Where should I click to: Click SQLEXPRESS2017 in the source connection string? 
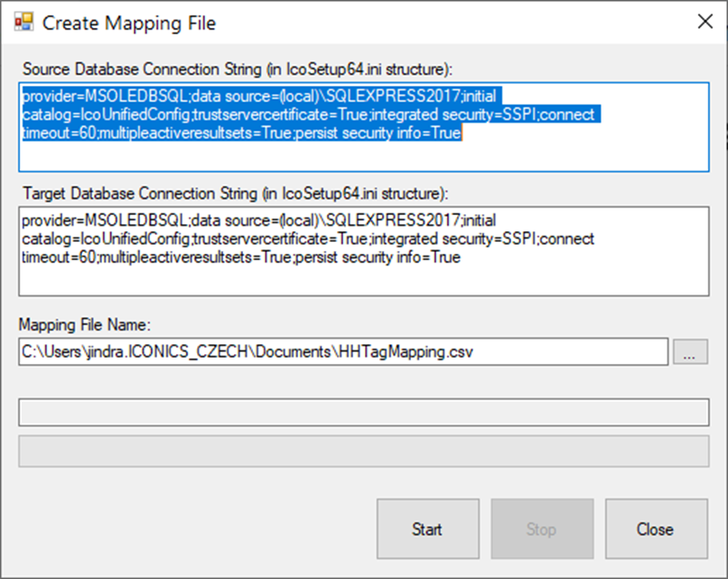point(393,96)
